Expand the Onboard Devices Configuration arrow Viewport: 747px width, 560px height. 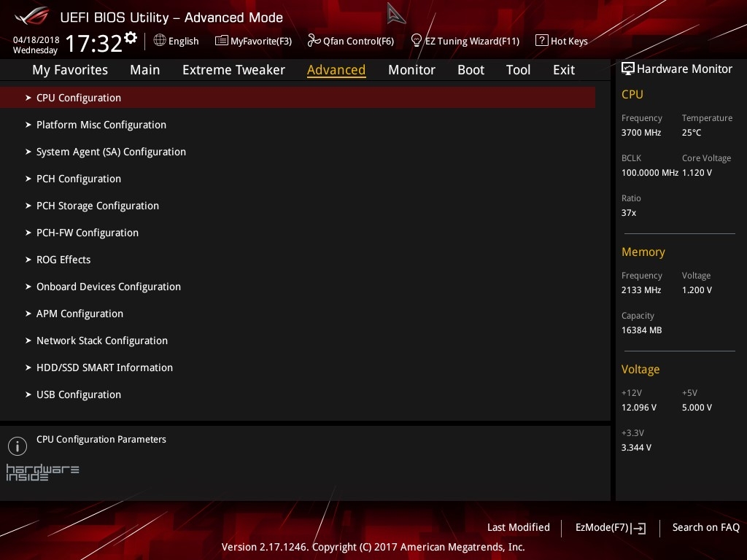28,287
